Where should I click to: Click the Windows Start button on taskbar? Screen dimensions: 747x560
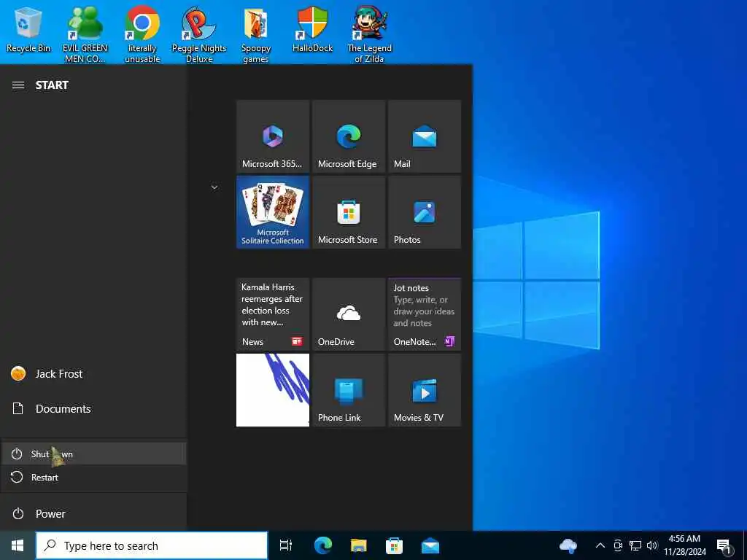click(18, 545)
